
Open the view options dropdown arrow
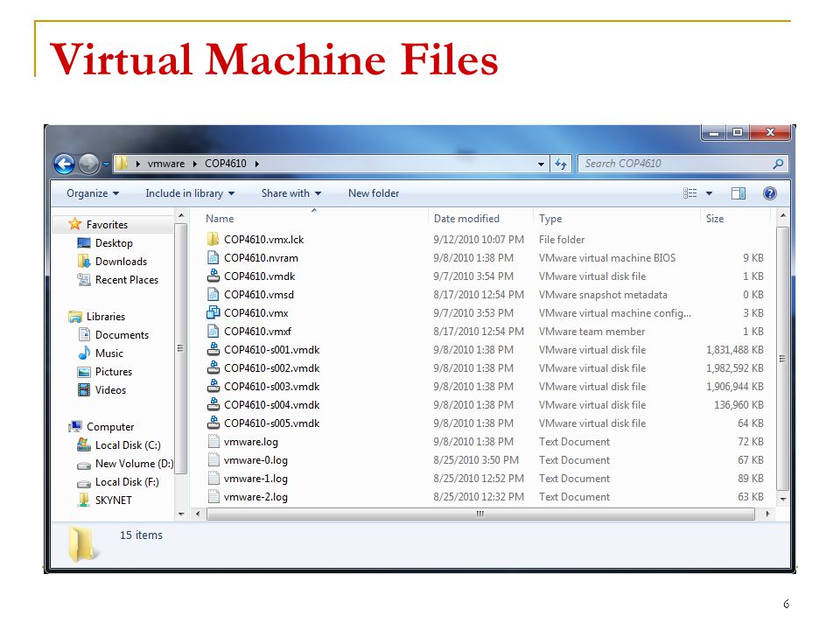point(709,193)
